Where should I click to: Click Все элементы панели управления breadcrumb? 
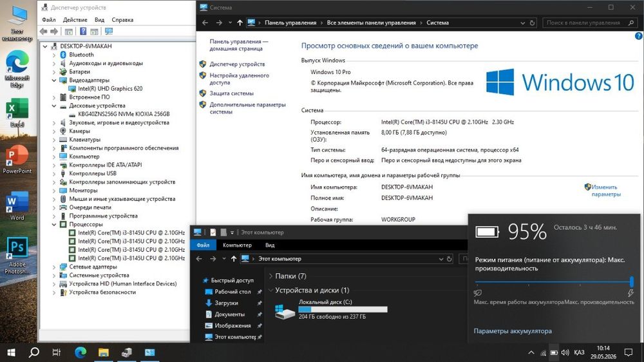tap(372, 23)
